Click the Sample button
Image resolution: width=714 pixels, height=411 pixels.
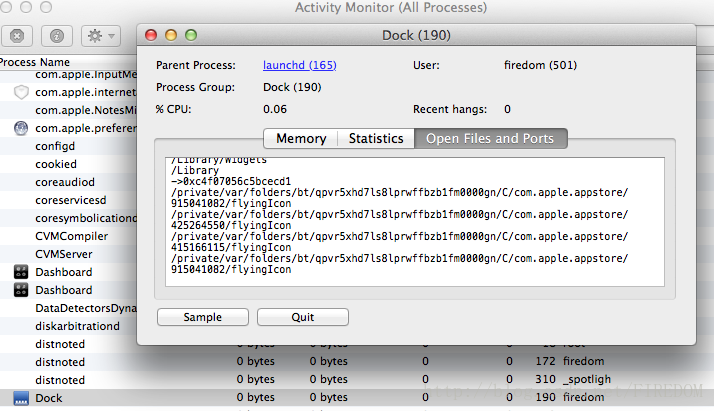pos(203,317)
